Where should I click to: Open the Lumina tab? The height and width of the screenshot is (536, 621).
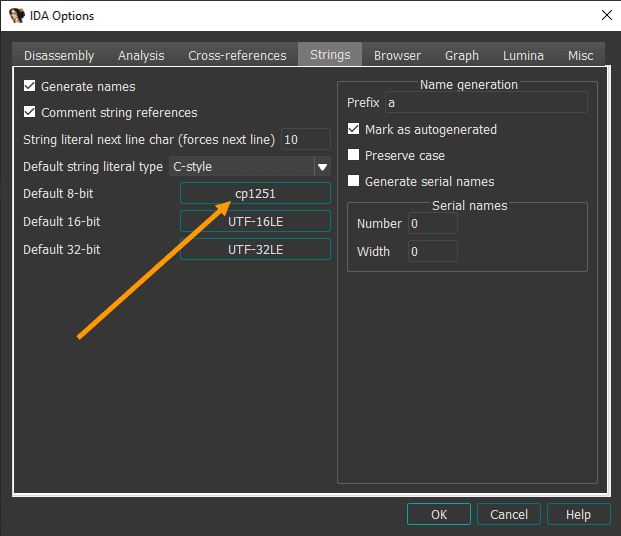point(522,56)
